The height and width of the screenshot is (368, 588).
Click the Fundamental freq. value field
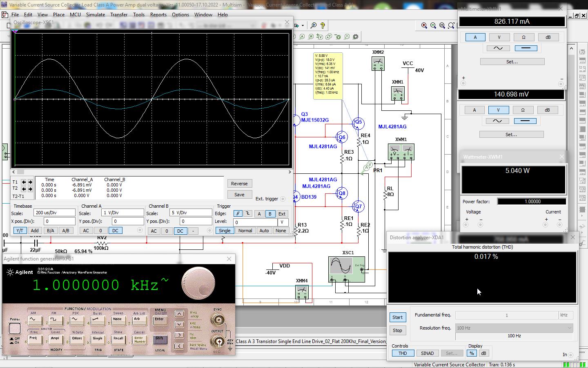tap(506, 315)
